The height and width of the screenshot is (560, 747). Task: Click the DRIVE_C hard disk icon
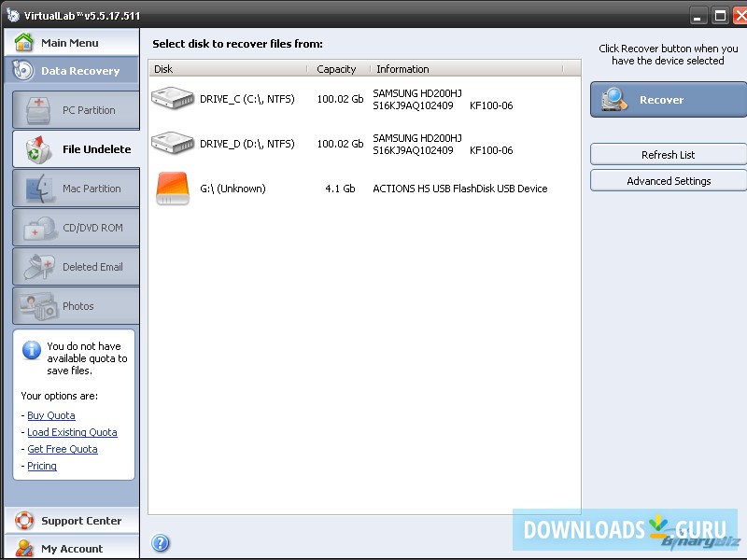tap(174, 99)
